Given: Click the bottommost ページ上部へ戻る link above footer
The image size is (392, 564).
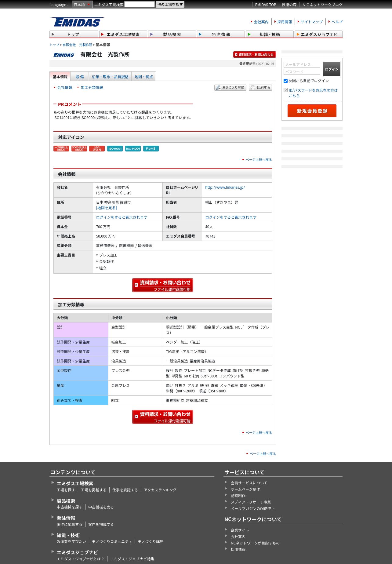Looking at the screenshot, I should (x=263, y=454).
